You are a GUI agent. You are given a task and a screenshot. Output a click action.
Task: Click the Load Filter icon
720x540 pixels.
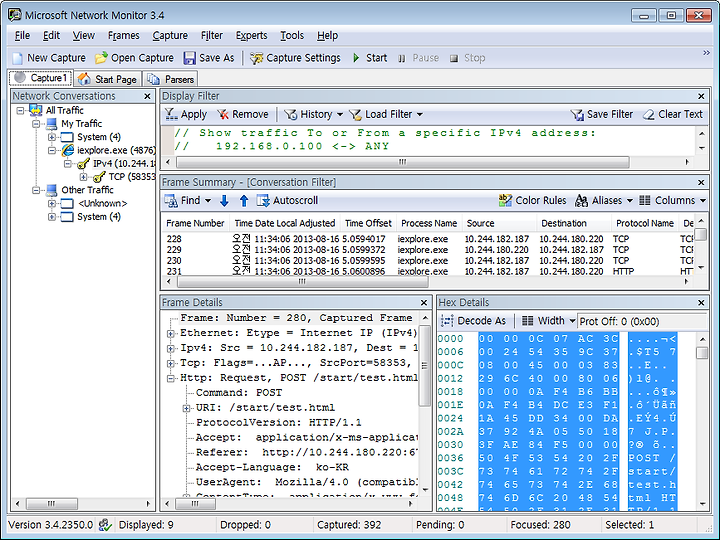[355, 114]
